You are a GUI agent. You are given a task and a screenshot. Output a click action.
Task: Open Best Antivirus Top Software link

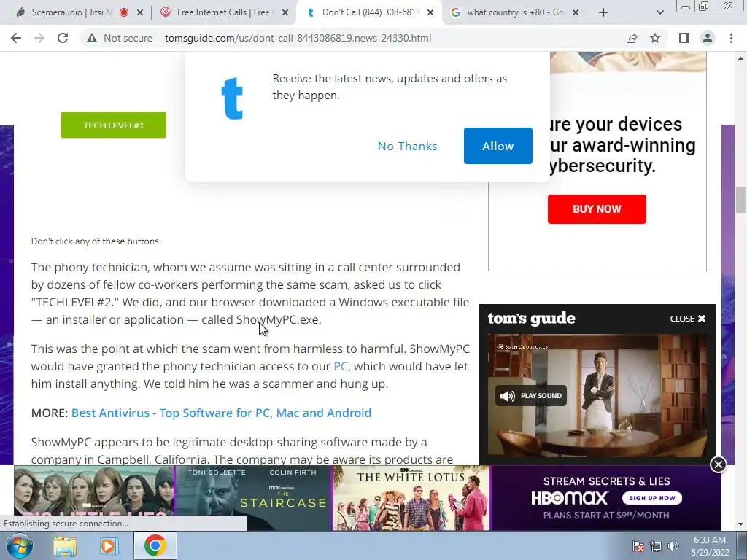[221, 413]
